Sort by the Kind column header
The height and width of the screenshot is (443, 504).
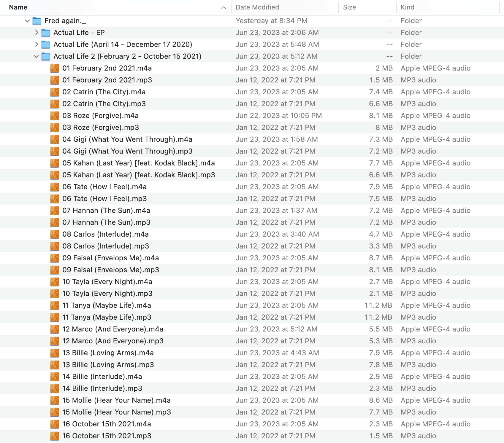408,7
